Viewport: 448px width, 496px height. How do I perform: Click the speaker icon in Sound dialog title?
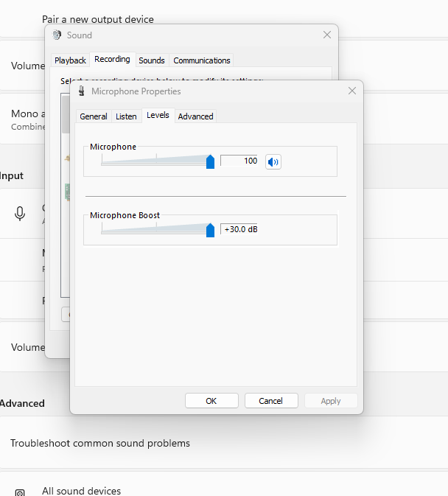pyautogui.click(x=57, y=35)
